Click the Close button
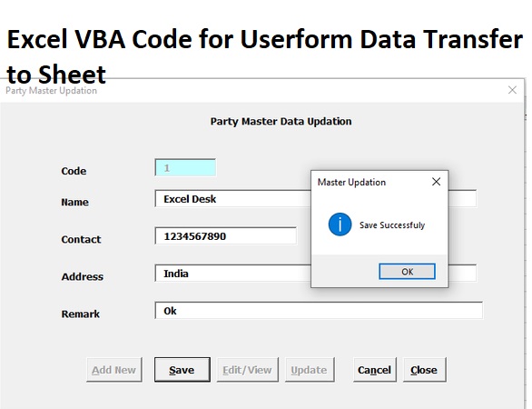The width and height of the screenshot is (532, 409). point(424,370)
